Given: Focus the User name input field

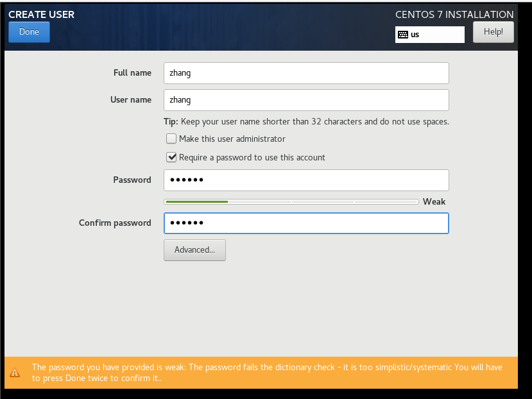Looking at the screenshot, I should [306, 100].
